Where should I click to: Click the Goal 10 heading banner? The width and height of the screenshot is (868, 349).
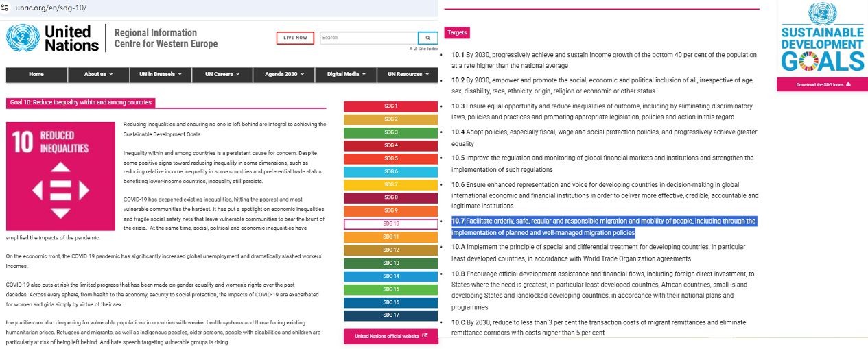coord(81,103)
